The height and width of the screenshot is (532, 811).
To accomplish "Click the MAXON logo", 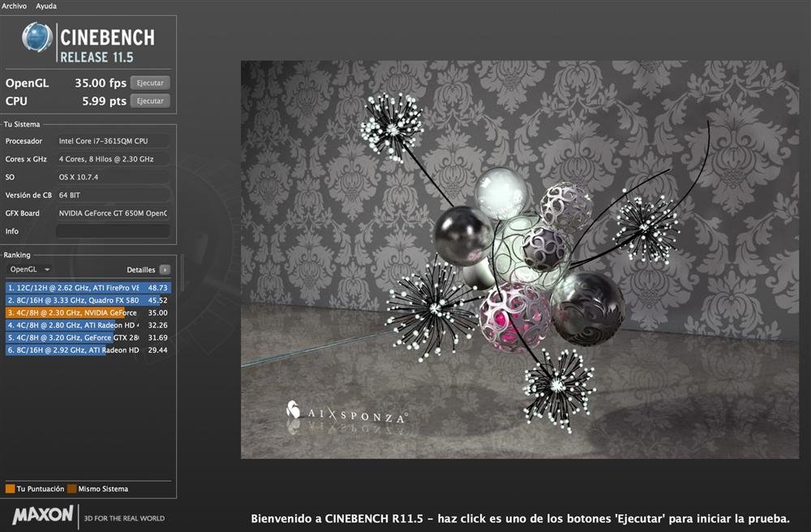I will point(43,516).
